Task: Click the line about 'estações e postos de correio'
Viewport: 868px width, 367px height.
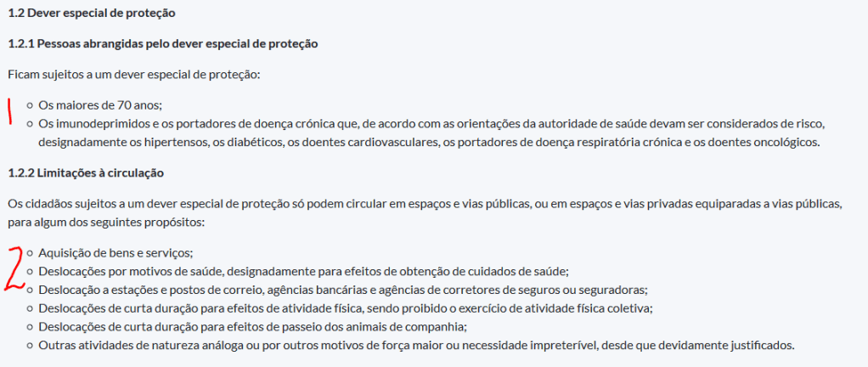Action: (343, 290)
